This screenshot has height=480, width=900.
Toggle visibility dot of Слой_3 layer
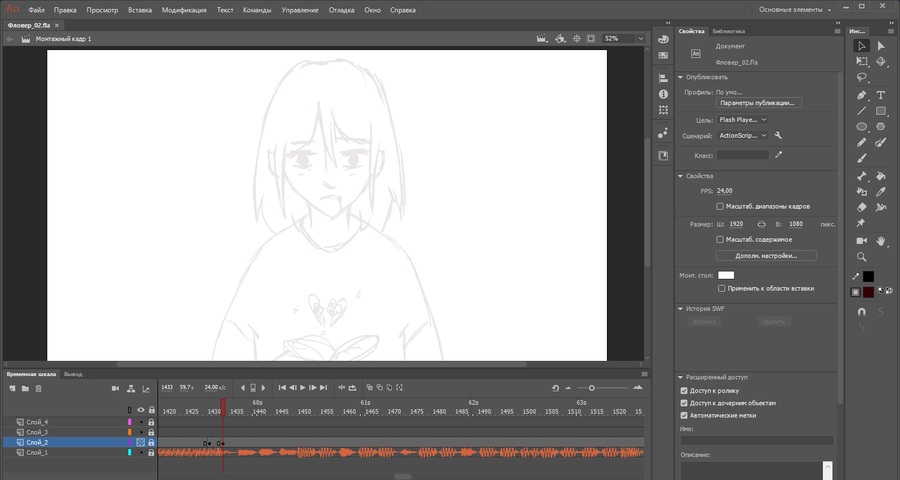click(141, 432)
